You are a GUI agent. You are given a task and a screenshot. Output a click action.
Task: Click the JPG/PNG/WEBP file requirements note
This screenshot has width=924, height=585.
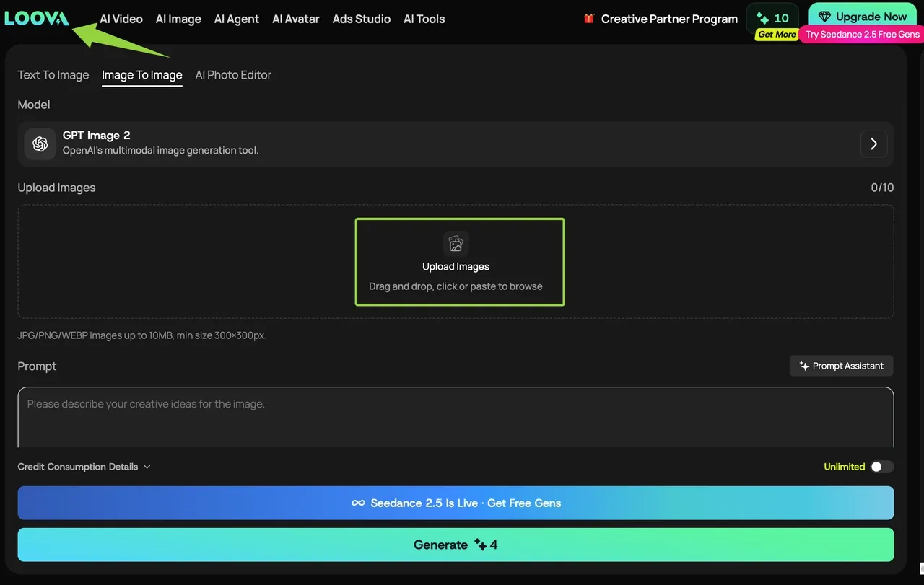(142, 335)
